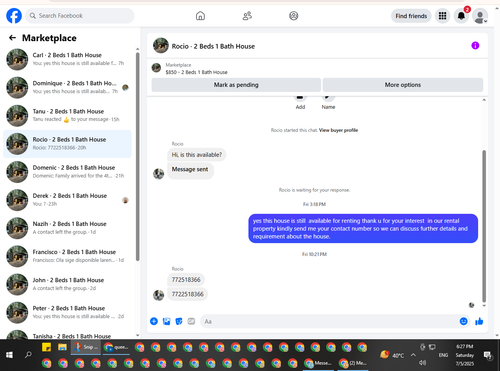Click the 'Hi, is this available?' message
The height and width of the screenshot is (371, 500).
[197, 155]
